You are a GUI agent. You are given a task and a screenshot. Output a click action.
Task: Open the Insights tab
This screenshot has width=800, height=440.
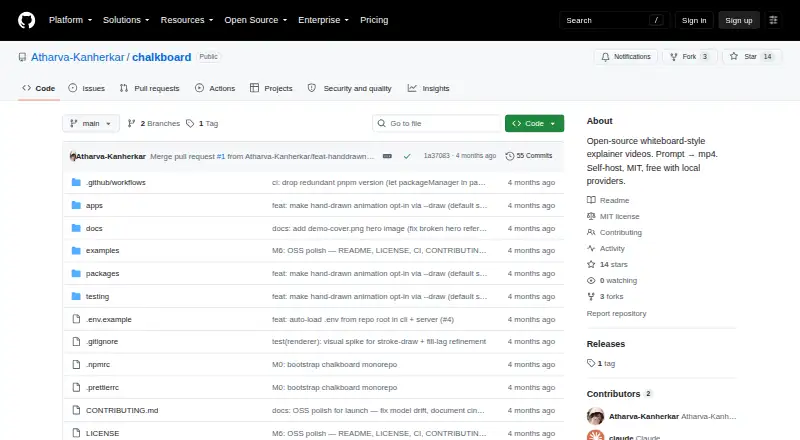tap(429, 88)
